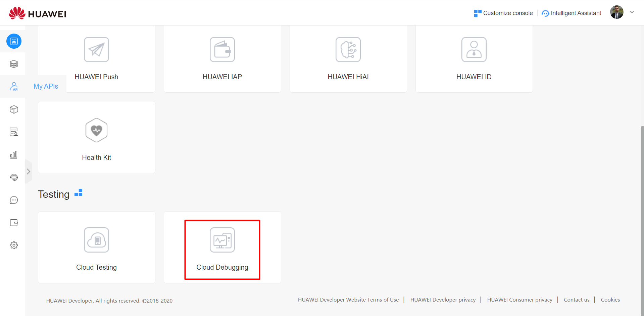The height and width of the screenshot is (316, 644).
Task: Open the document certificate sidebar icon
Action: click(14, 132)
